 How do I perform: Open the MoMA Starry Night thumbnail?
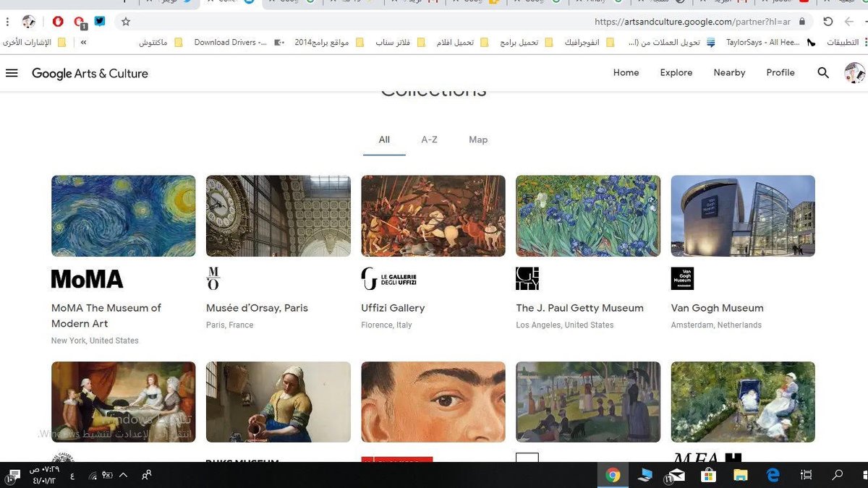point(124,215)
